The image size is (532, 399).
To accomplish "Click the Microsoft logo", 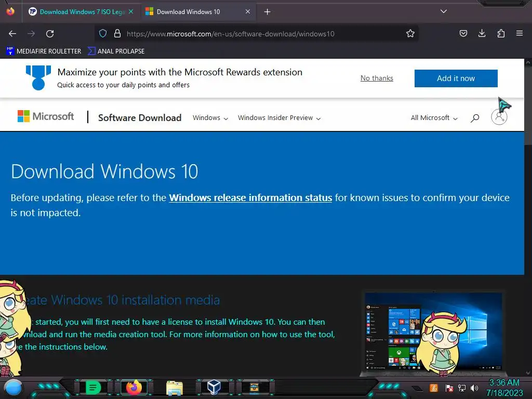I will pos(46,116).
